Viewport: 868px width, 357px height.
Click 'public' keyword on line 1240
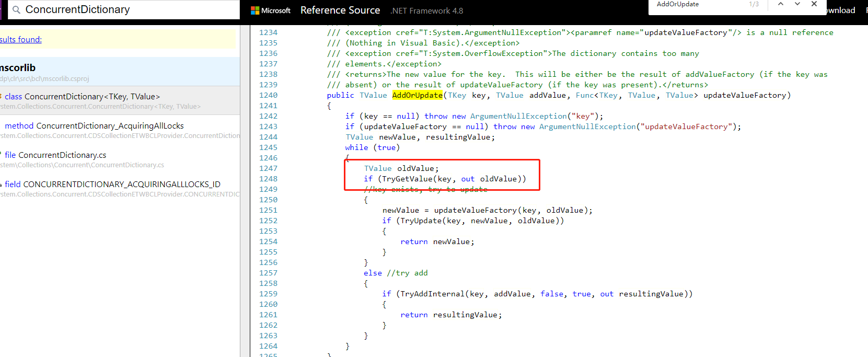point(340,95)
